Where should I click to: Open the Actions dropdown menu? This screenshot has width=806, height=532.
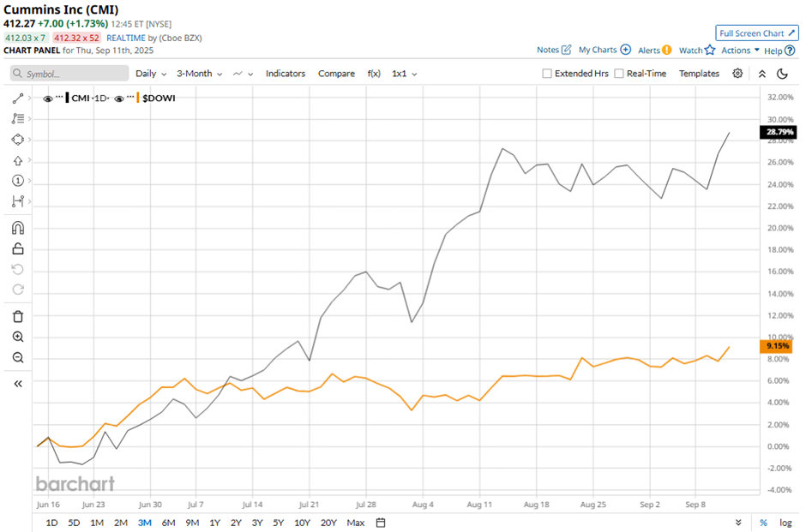[x=740, y=50]
